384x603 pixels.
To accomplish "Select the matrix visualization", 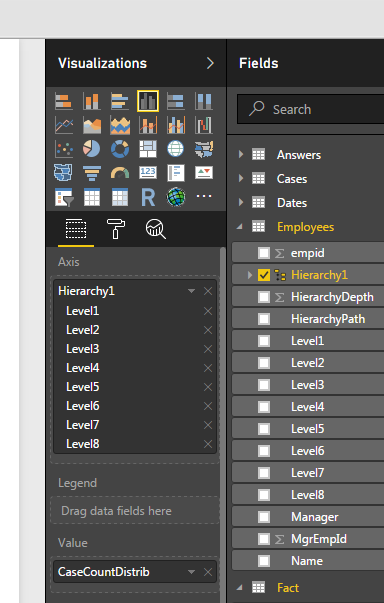I will click(x=120, y=197).
